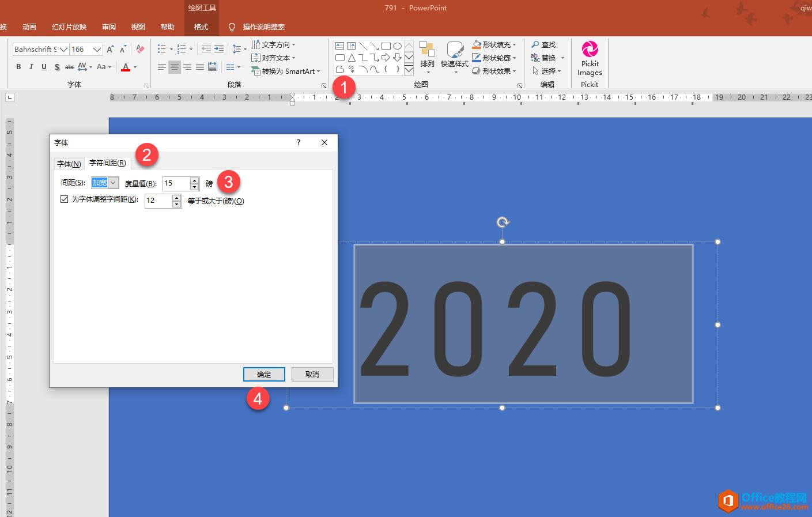
Task: Toggle bold formatting in the font group
Action: [18, 67]
